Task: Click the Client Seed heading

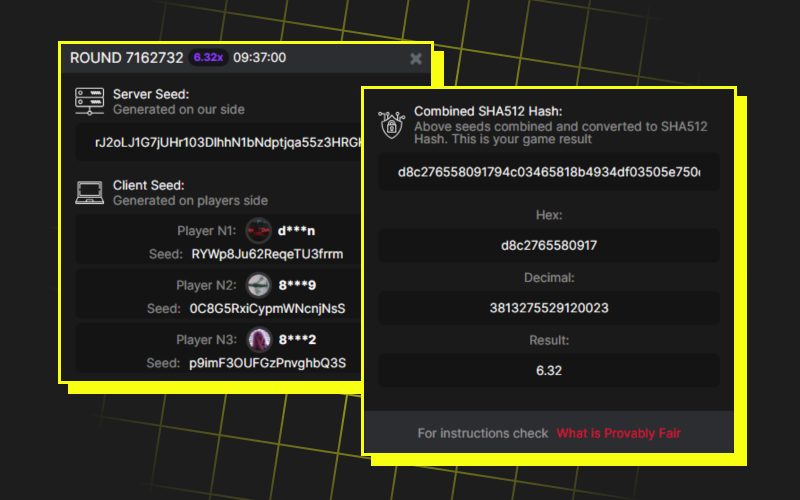Action: (x=148, y=185)
